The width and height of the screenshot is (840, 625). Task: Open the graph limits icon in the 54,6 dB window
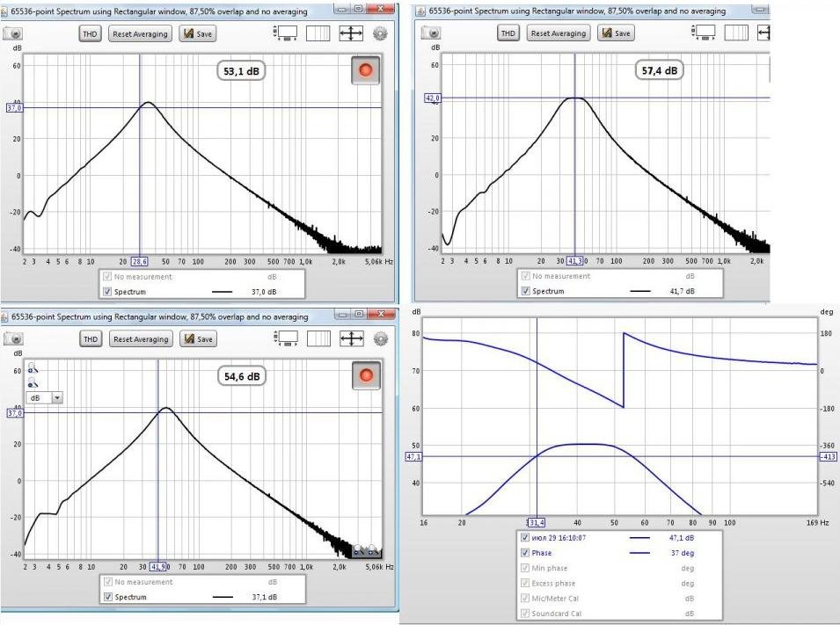point(318,338)
